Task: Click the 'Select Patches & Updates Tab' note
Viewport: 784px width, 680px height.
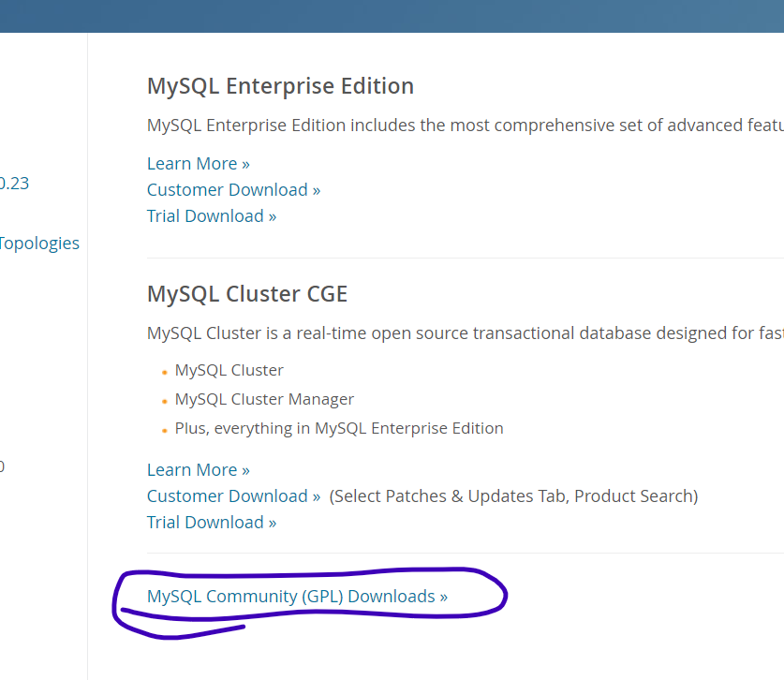Action: tap(513, 496)
